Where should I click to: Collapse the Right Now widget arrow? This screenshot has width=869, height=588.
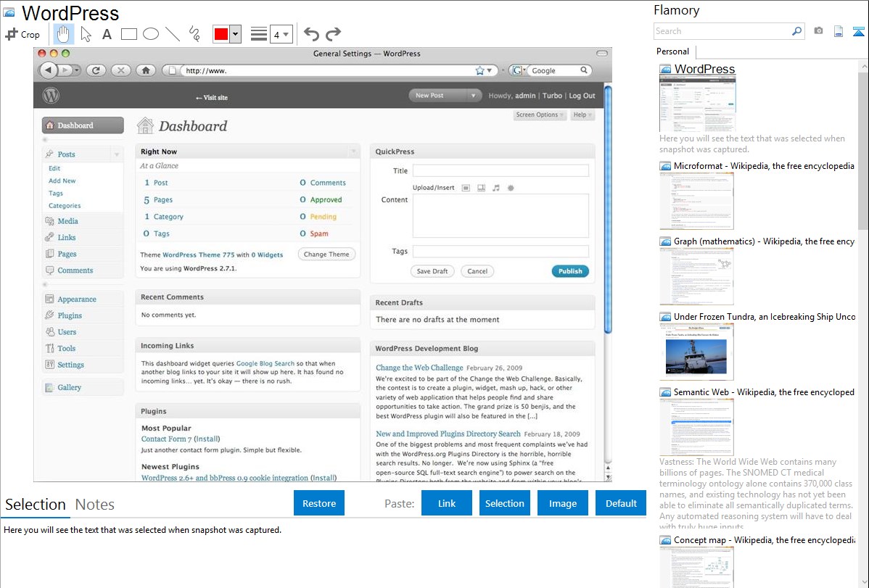[x=353, y=152]
